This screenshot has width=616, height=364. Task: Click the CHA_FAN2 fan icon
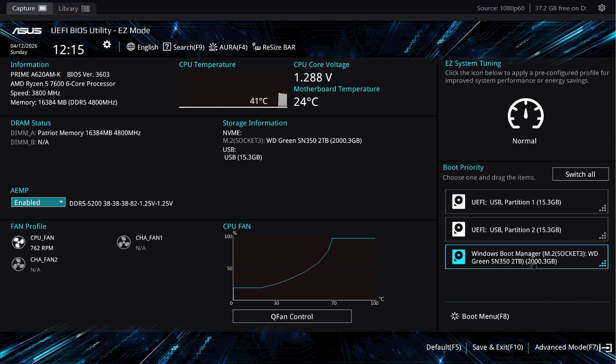(18, 264)
